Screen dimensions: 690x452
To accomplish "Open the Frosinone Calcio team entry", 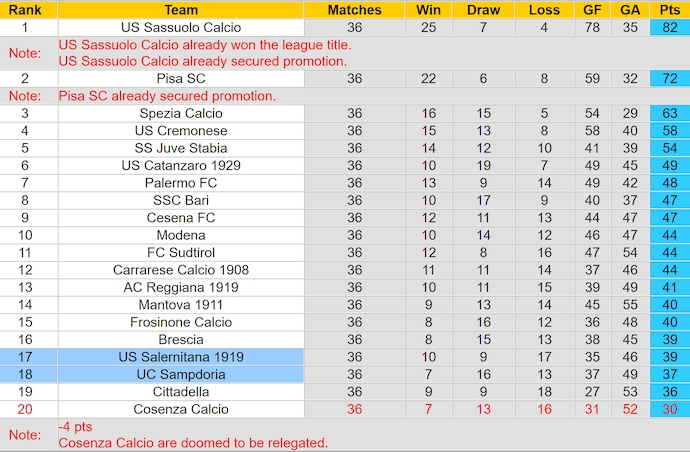I will 181,322.
